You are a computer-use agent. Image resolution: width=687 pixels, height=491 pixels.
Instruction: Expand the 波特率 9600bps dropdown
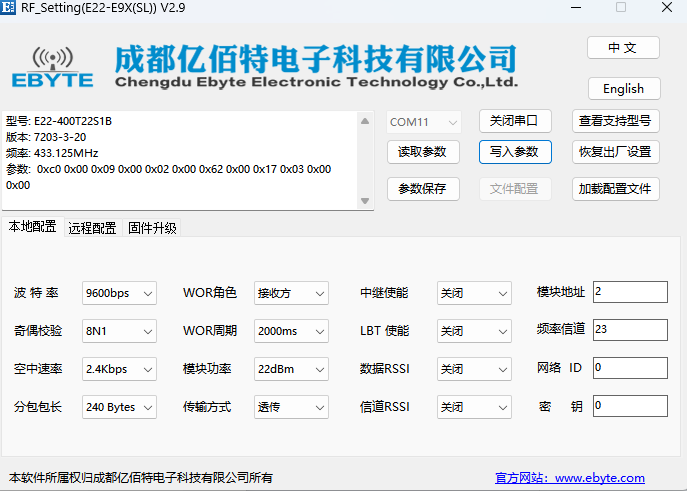tap(119, 293)
